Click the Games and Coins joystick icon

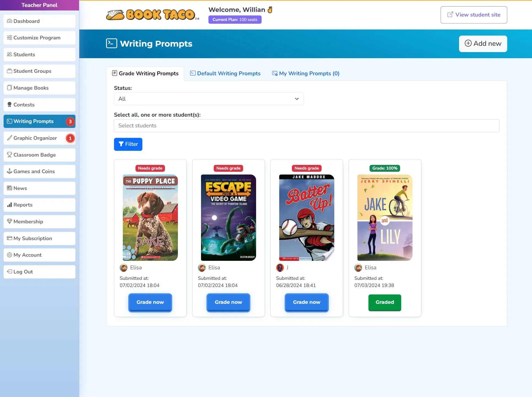(x=9, y=171)
